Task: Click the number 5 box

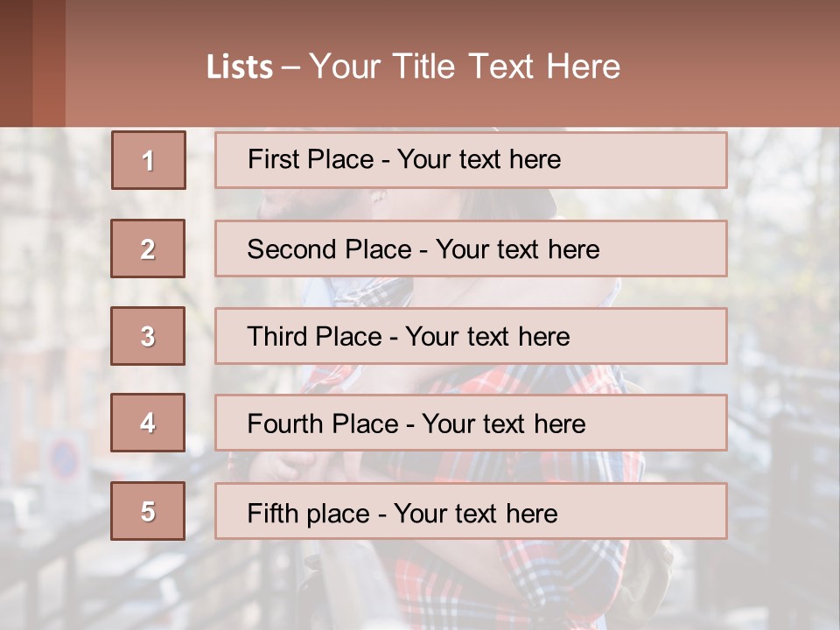Action: pyautogui.click(x=148, y=511)
